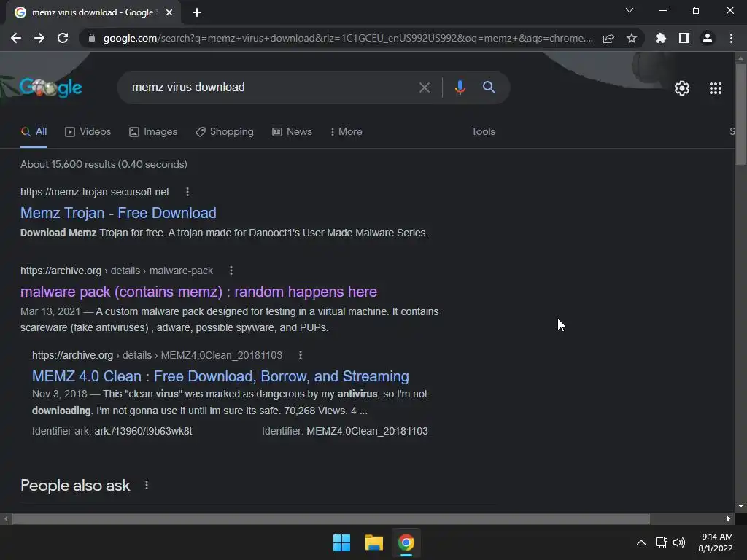The width and height of the screenshot is (747, 560).
Task: Open People also ask options menu
Action: (x=146, y=485)
